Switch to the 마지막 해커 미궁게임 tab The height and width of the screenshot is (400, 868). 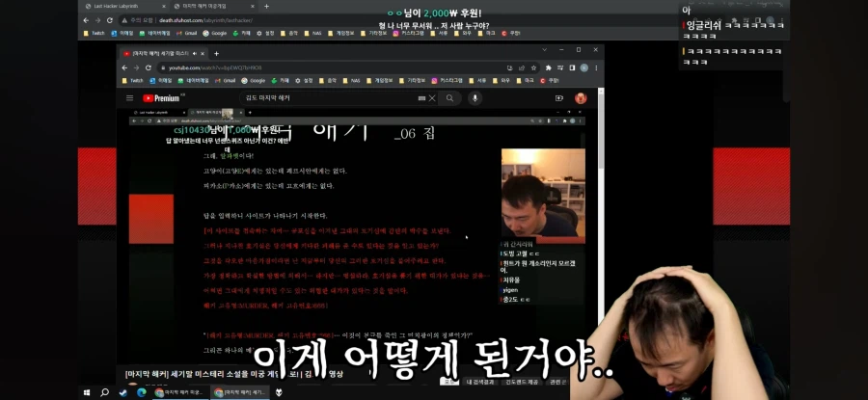coord(214,6)
